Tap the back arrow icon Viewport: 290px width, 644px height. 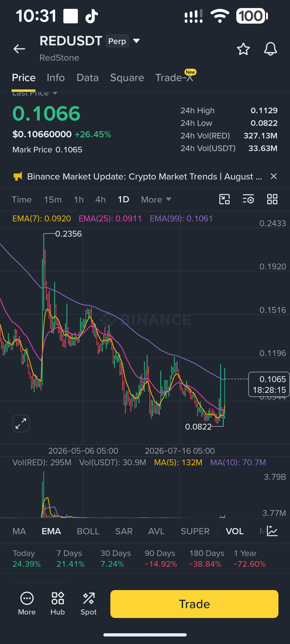coord(19,49)
